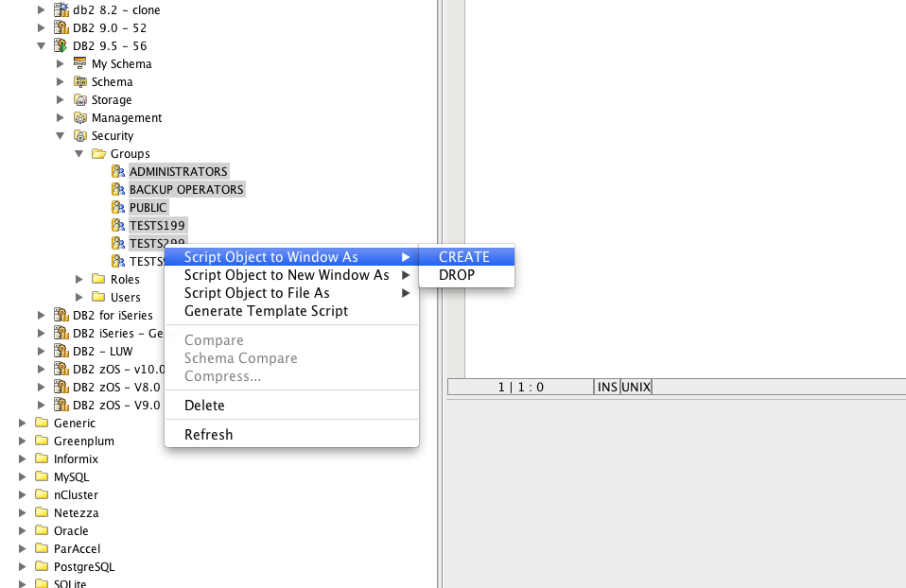
Task: Click the DB2 9.0 - 52 server icon
Action: pyautogui.click(x=61, y=27)
